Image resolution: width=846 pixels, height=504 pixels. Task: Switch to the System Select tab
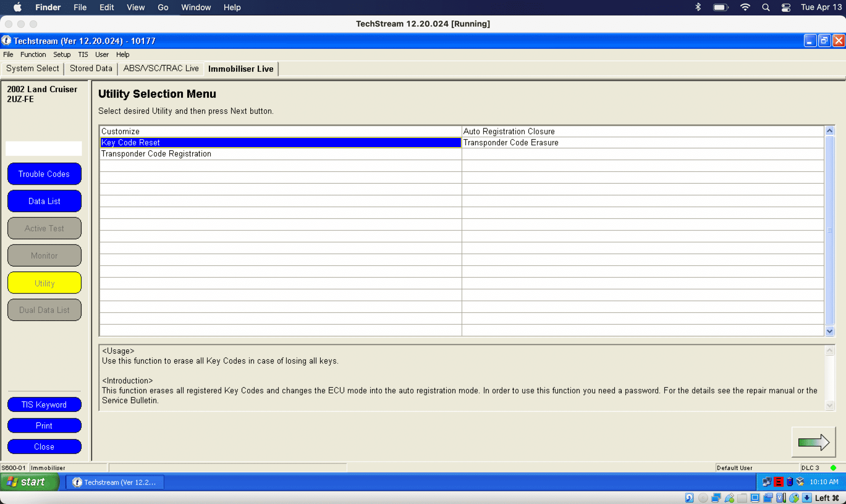click(x=33, y=68)
